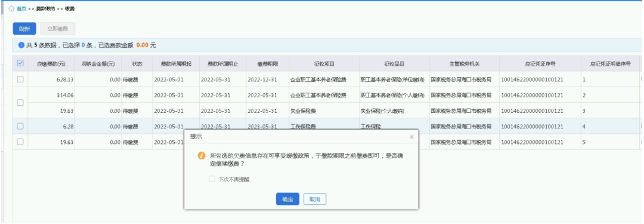Uncheck the select-all checkbox in table header

[20, 63]
